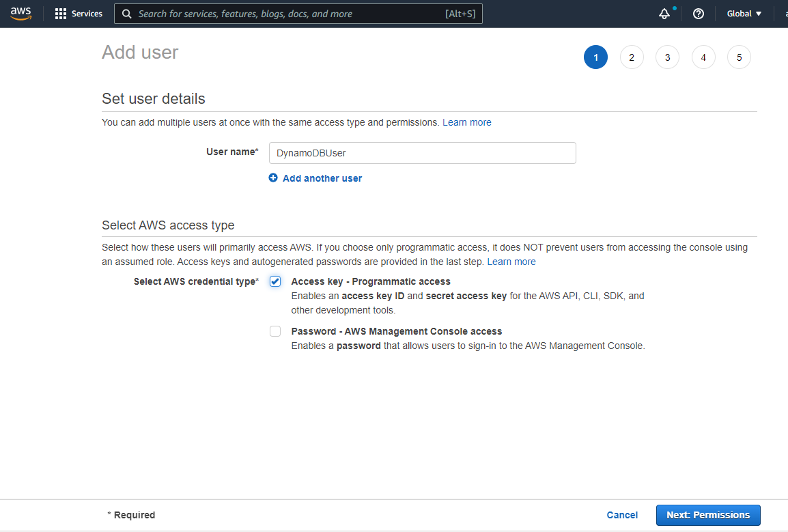Viewport: 788px width, 532px height.
Task: Click the Add user page title
Action: click(140, 53)
